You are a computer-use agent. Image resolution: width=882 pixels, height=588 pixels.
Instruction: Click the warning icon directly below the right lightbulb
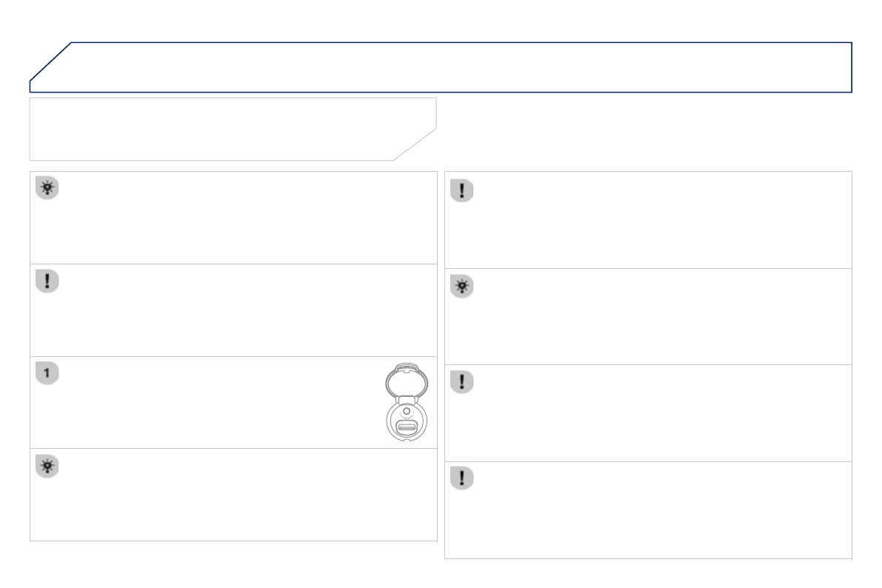tap(461, 382)
